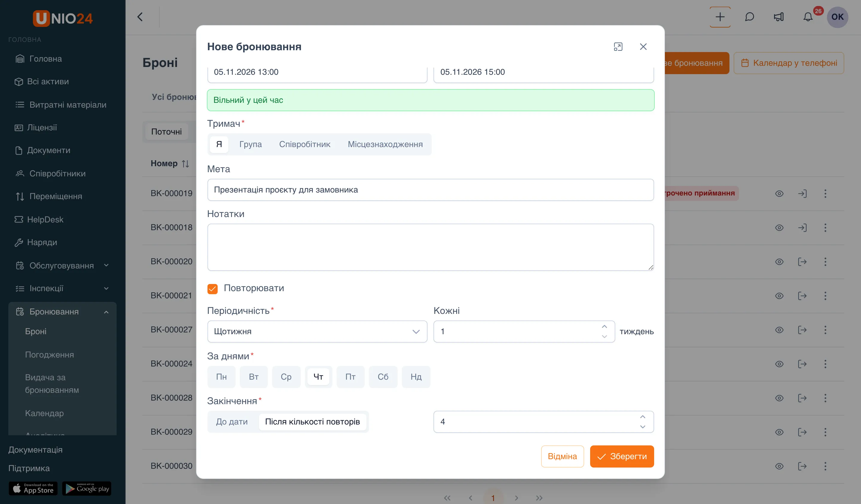Click the Мета input field
This screenshot has height=504, width=861.
point(430,190)
